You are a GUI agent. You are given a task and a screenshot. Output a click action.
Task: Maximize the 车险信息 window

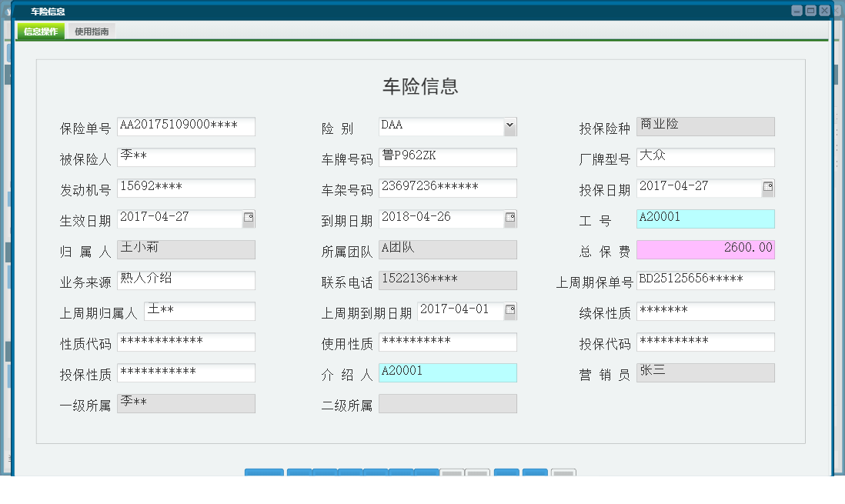point(810,10)
